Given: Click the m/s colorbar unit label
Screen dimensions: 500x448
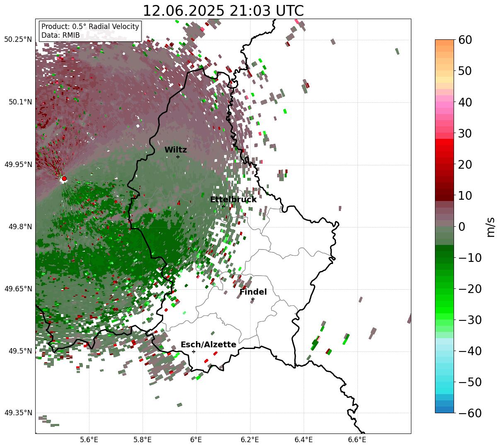Looking at the screenshot, I should tap(491, 227).
